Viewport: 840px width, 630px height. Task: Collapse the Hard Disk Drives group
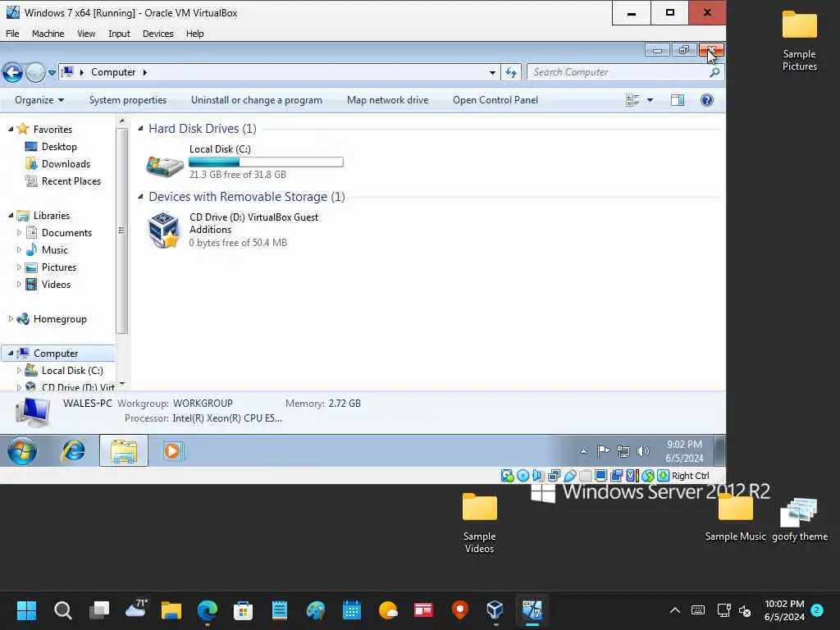tap(140, 129)
